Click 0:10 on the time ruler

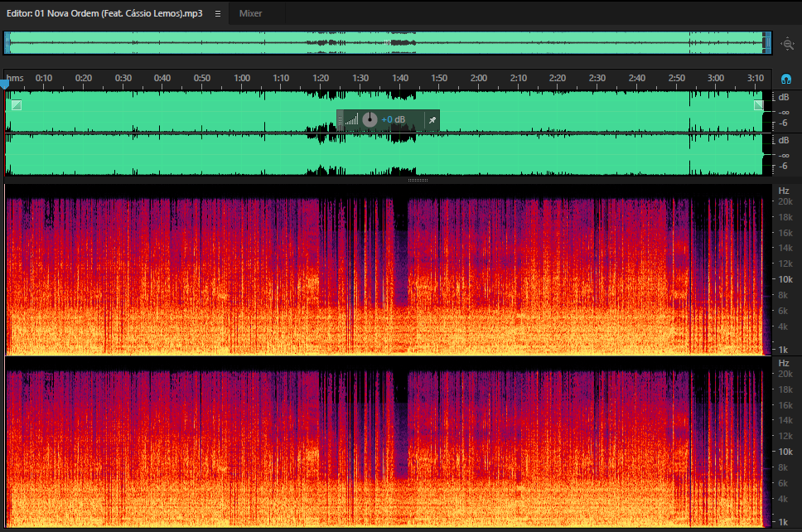[44, 78]
